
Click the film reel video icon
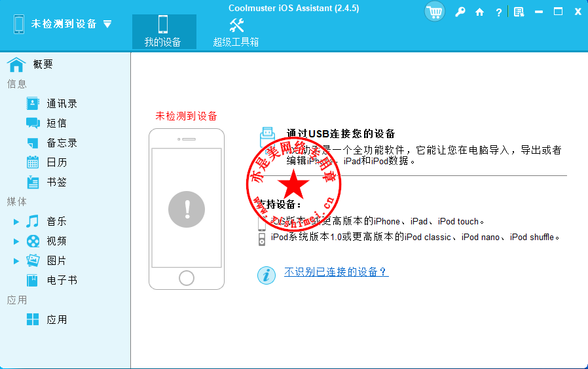pyautogui.click(x=33, y=241)
